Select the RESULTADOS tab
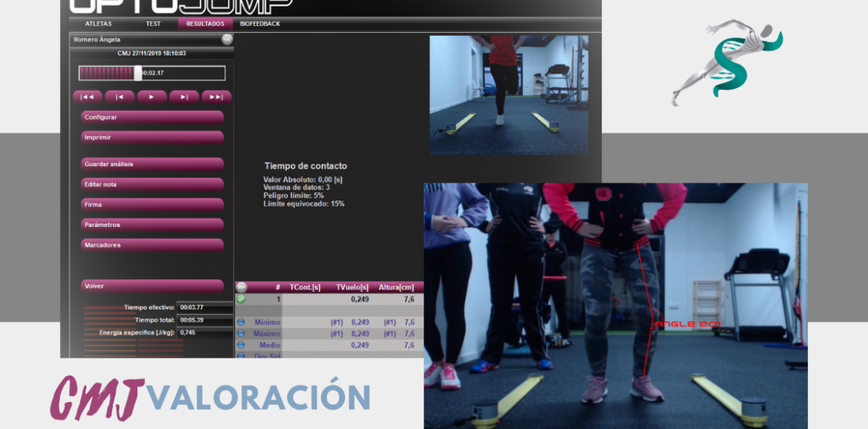Image resolution: width=868 pixels, height=429 pixels. tap(206, 24)
